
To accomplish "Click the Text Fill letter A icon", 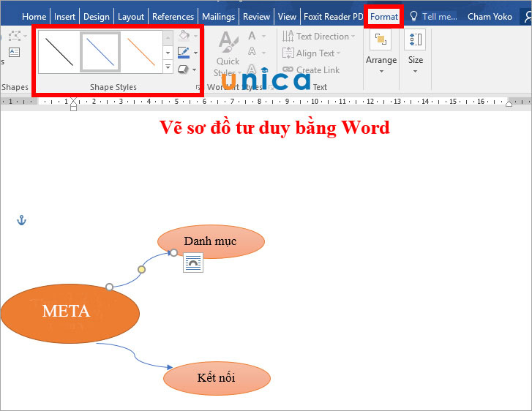I will [252, 35].
